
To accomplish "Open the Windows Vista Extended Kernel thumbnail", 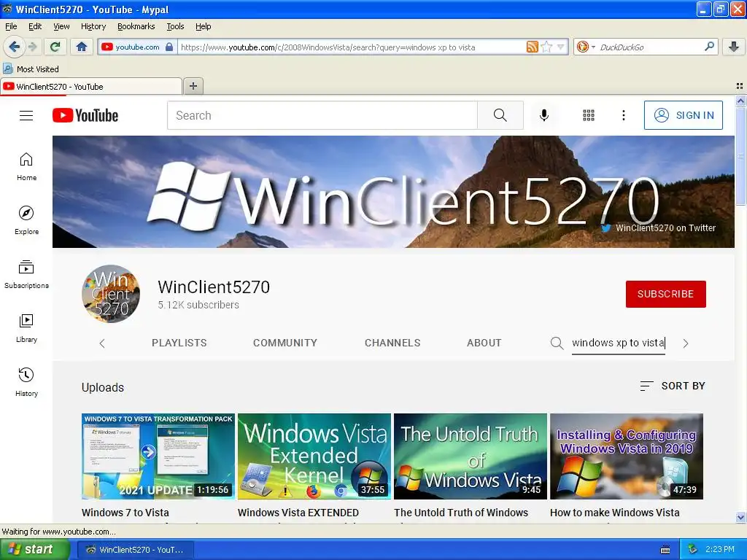I will [x=314, y=456].
